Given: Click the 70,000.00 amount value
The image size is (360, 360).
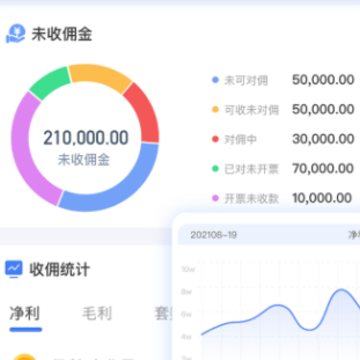Looking at the screenshot, I should pyautogui.click(x=323, y=169).
